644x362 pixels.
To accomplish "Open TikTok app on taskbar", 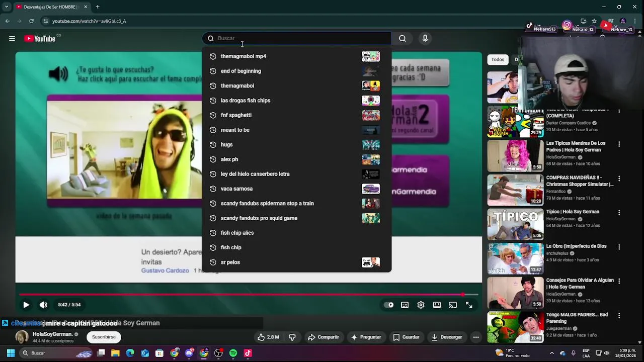I will [x=248, y=353].
